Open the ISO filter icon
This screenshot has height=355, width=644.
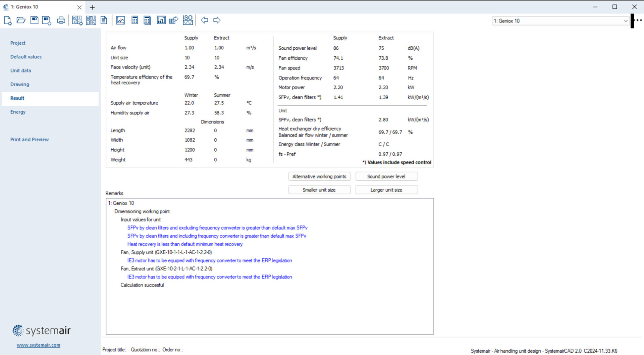tap(188, 20)
